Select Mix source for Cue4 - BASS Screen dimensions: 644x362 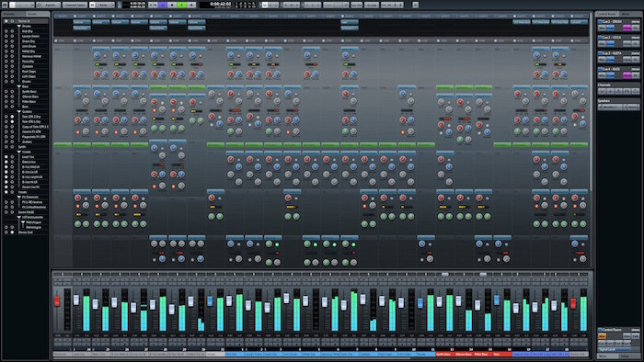pos(602,75)
